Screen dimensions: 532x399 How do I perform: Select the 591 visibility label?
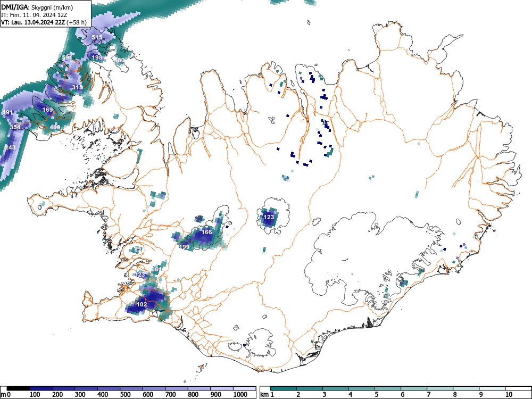67,57
